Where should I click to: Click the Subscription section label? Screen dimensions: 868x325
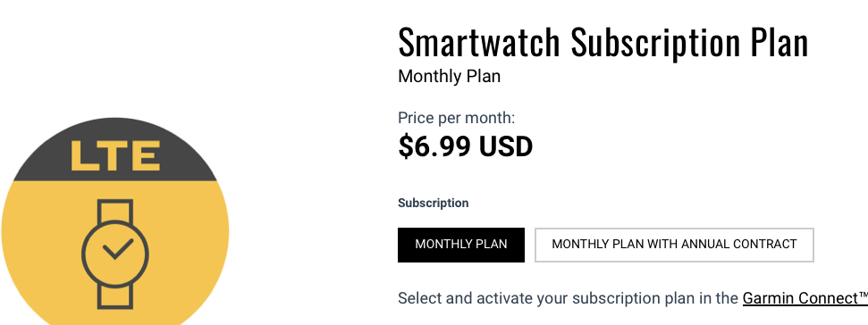pos(433,203)
